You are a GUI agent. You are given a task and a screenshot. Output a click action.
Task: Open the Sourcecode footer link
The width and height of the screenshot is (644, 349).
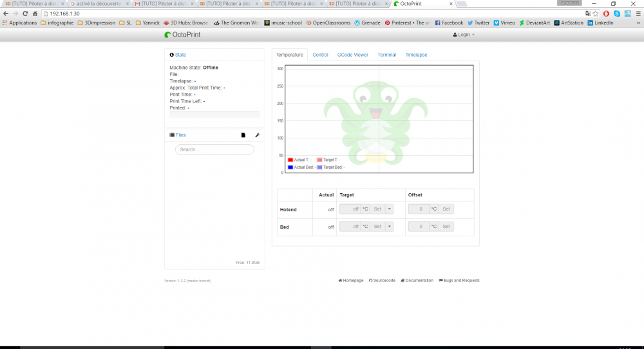(x=382, y=281)
